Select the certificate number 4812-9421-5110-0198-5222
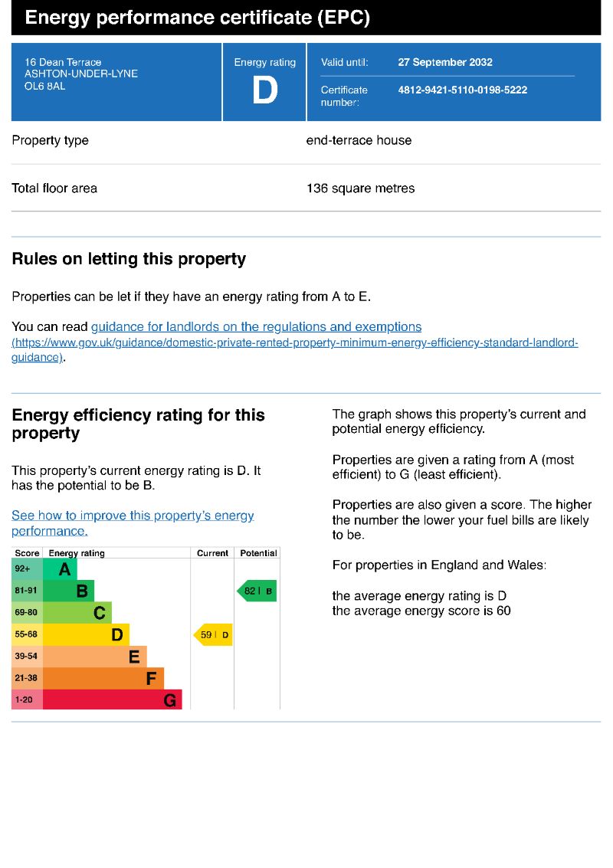 462,90
